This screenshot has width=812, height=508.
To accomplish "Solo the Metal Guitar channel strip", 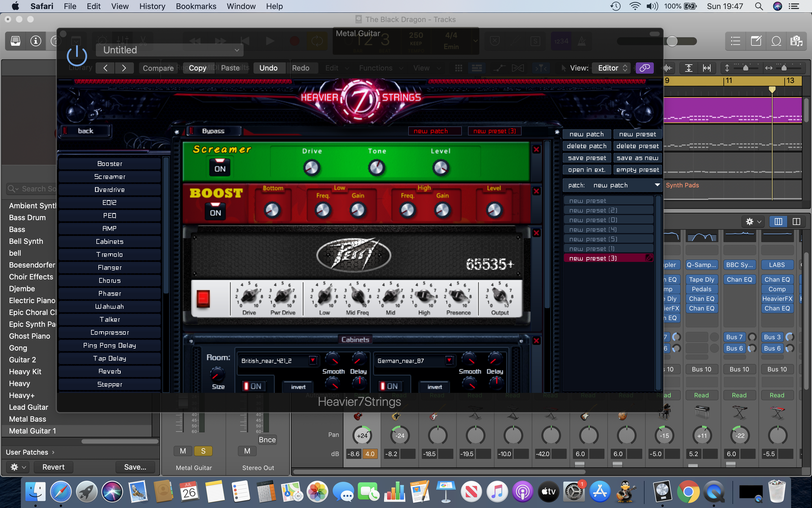I will (203, 451).
